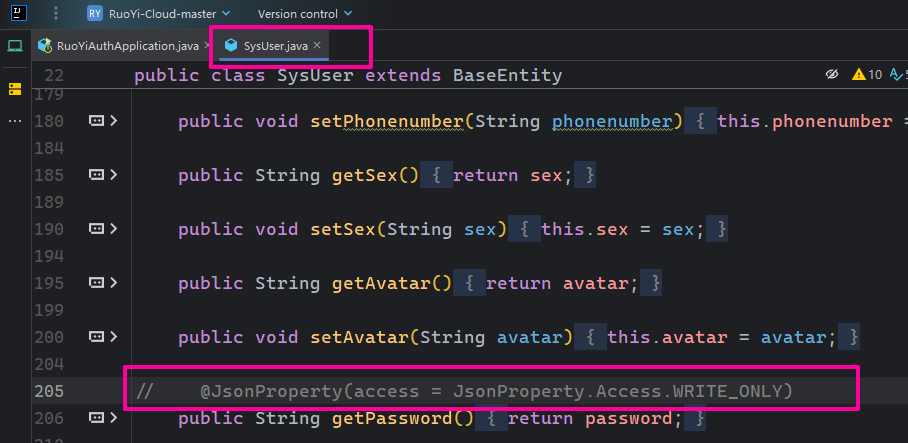
Task: Open RuoYi-Cloud-master project dropdown
Action: [169, 14]
